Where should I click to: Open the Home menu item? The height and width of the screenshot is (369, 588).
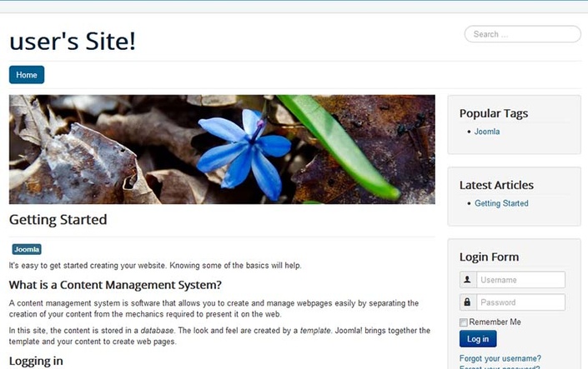27,75
